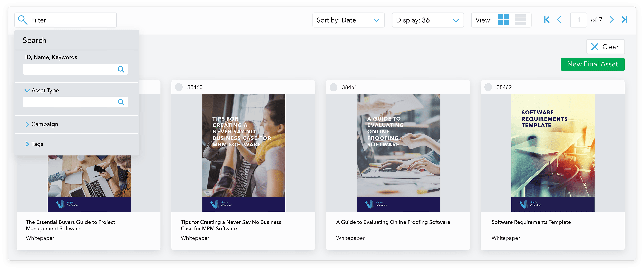This screenshot has width=644, height=270.
Task: Click the Clear filters button
Action: [x=605, y=47]
